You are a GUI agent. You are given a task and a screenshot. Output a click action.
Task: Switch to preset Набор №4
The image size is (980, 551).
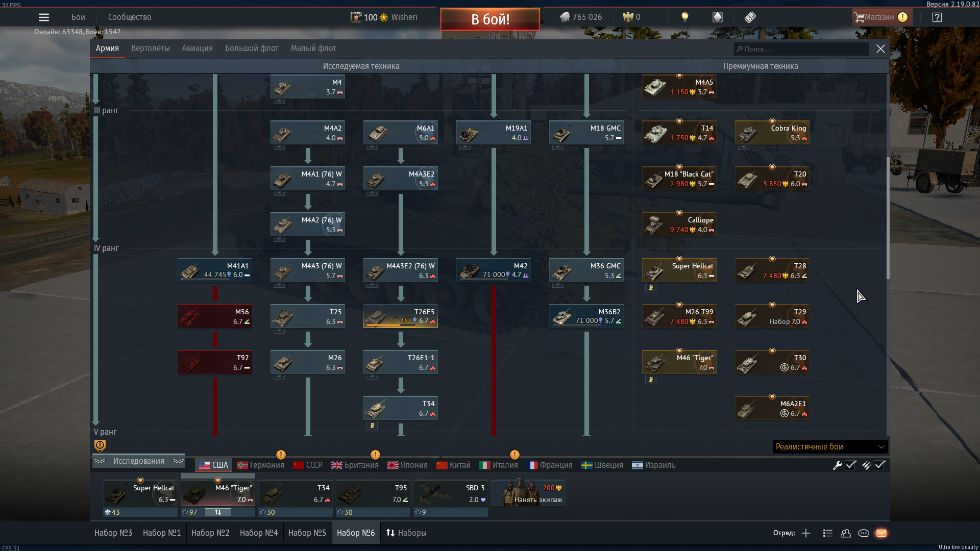[259, 533]
